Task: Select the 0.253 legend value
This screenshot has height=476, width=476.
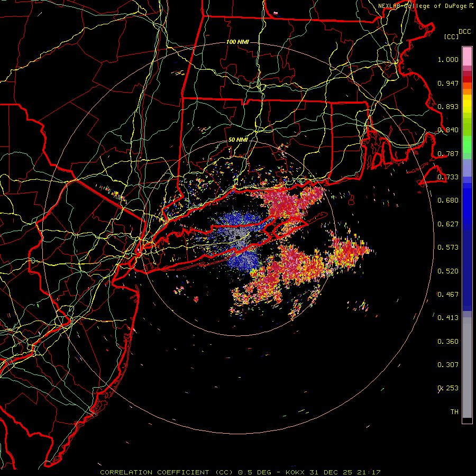Action: [x=448, y=388]
